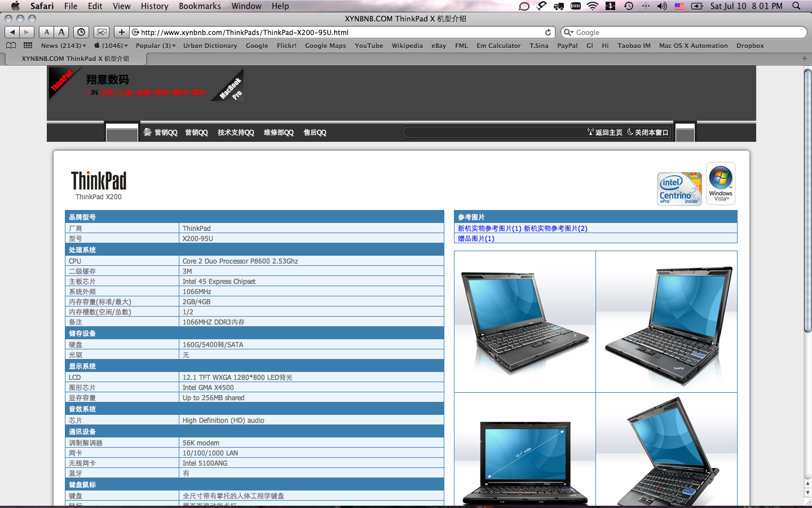Open 赠品图片(1) link
812x508 pixels.
[x=476, y=239]
